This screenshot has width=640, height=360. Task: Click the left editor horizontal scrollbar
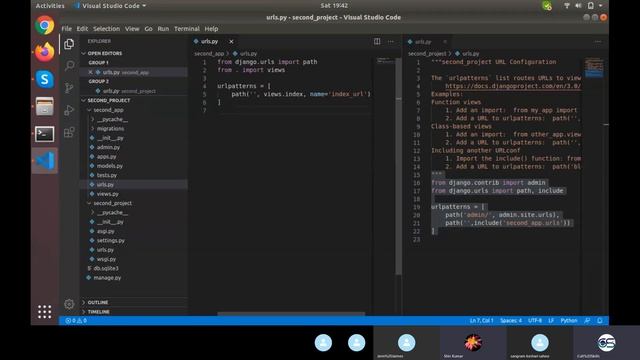[291, 313]
